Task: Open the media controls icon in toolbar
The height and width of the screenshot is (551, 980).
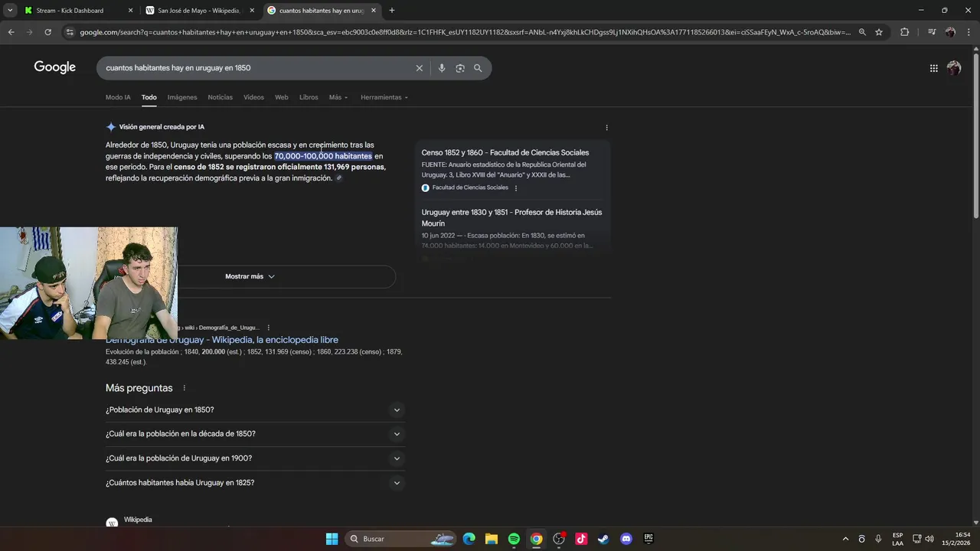Action: coord(931,32)
